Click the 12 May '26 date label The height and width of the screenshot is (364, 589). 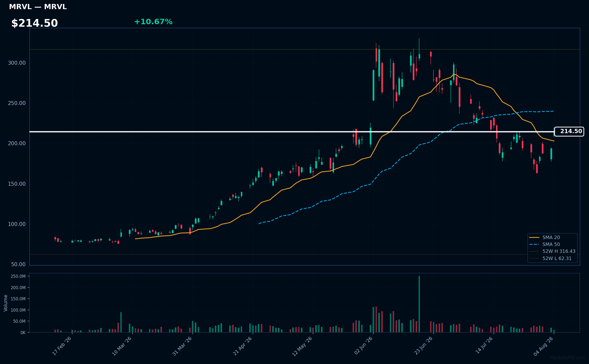point(302,346)
